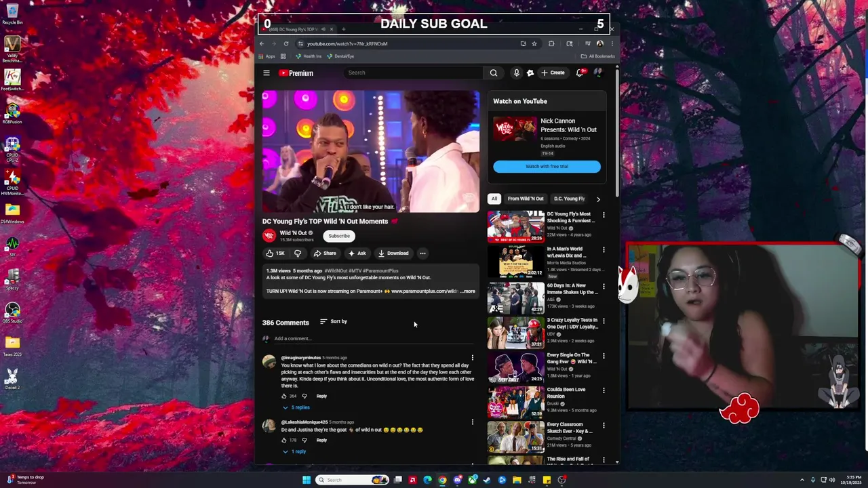Select RGBFusion desktop shortcut
The height and width of the screenshot is (488, 868).
[x=12, y=113]
